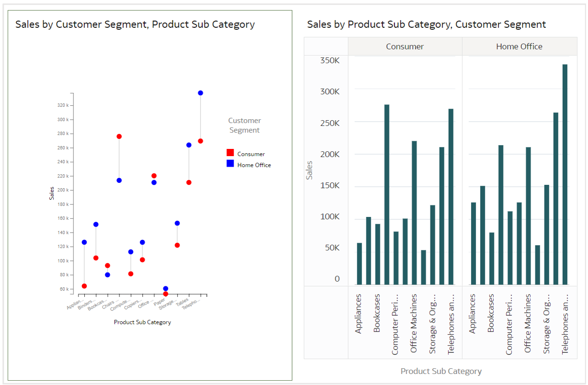Screen dimensions: 588x385
Task: Click the tallest bar in Home Office panel
Action: (565, 174)
